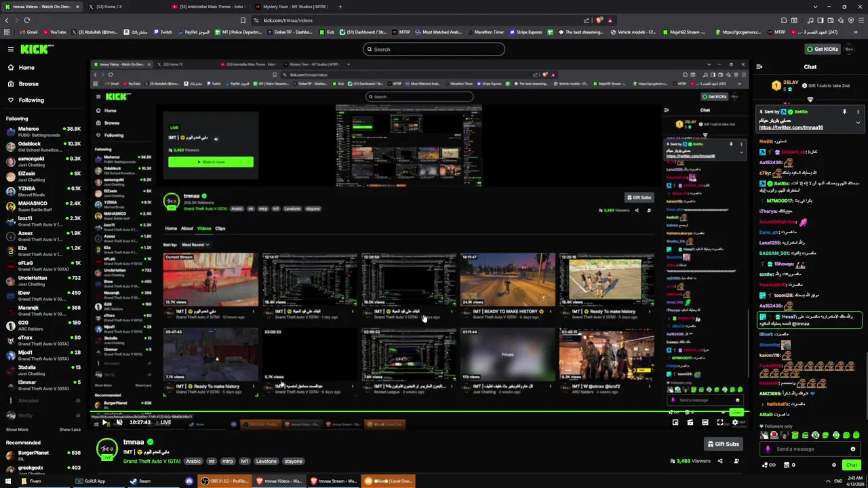The image size is (868, 488).
Task: Click the green Chat send button
Action: tap(852, 465)
